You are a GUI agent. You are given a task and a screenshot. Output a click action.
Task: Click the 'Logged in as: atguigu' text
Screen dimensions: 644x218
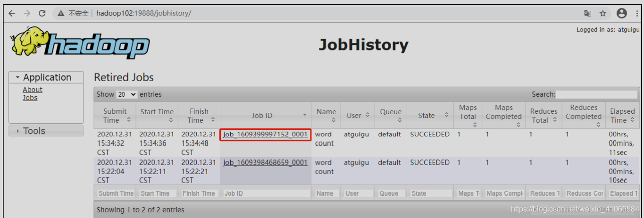(608, 30)
